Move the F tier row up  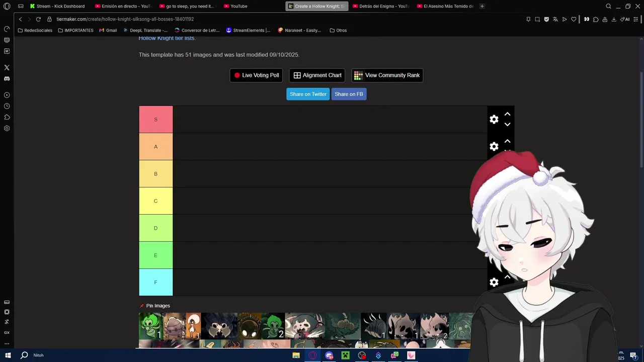click(507, 277)
